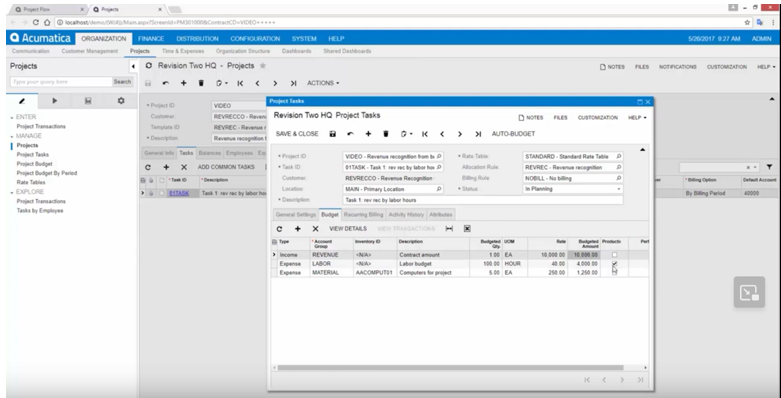Open lookup for Task ID field

point(439,167)
